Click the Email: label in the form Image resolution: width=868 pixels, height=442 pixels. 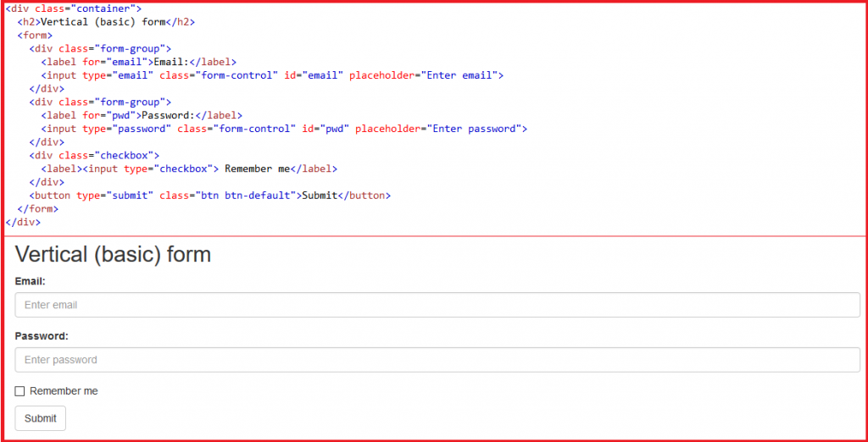click(30, 281)
